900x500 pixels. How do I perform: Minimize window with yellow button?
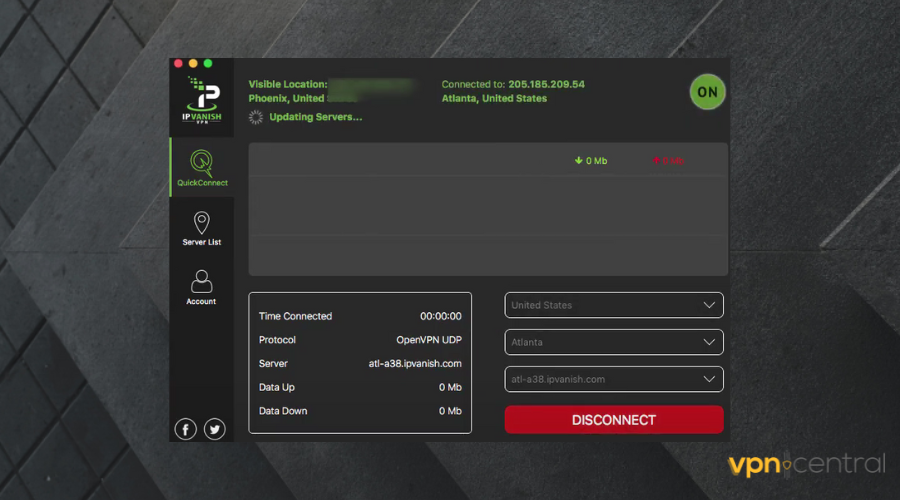click(x=193, y=63)
